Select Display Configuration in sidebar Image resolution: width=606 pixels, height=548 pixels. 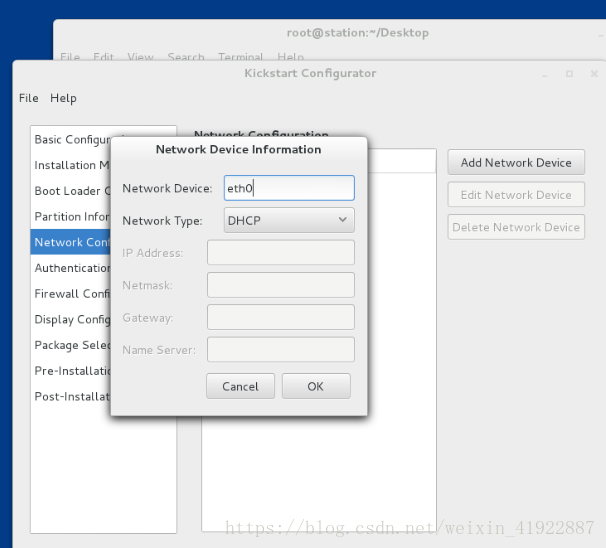coord(71,319)
